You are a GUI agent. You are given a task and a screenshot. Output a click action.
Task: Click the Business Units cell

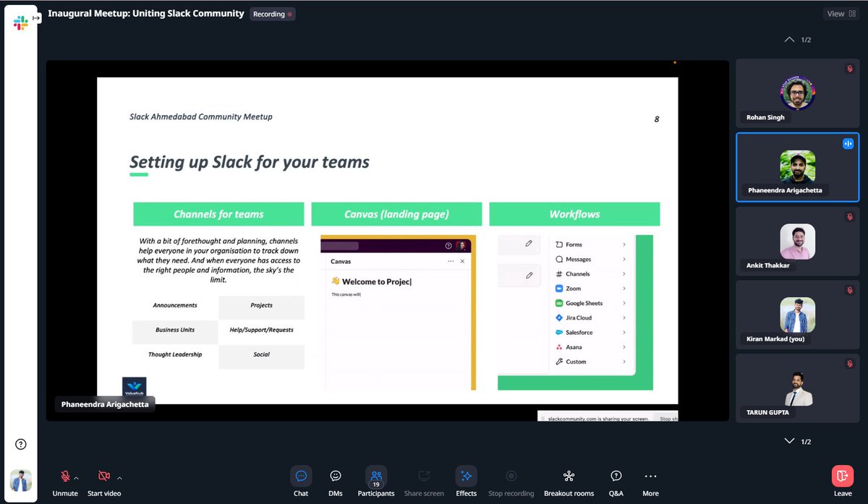[175, 330]
